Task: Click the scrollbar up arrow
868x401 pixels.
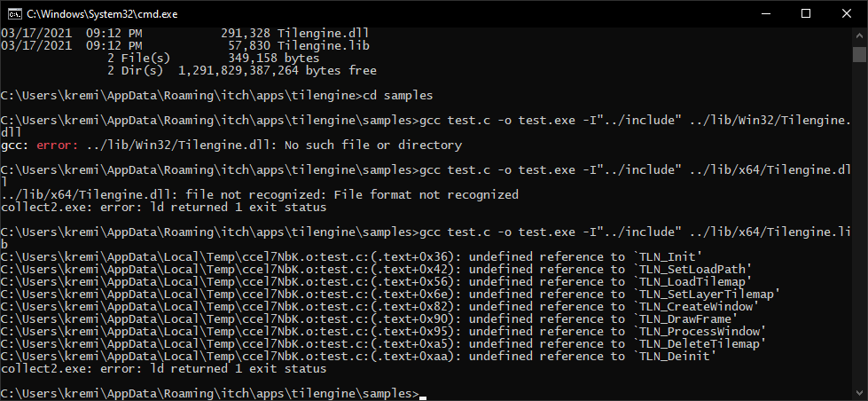Action: [859, 35]
